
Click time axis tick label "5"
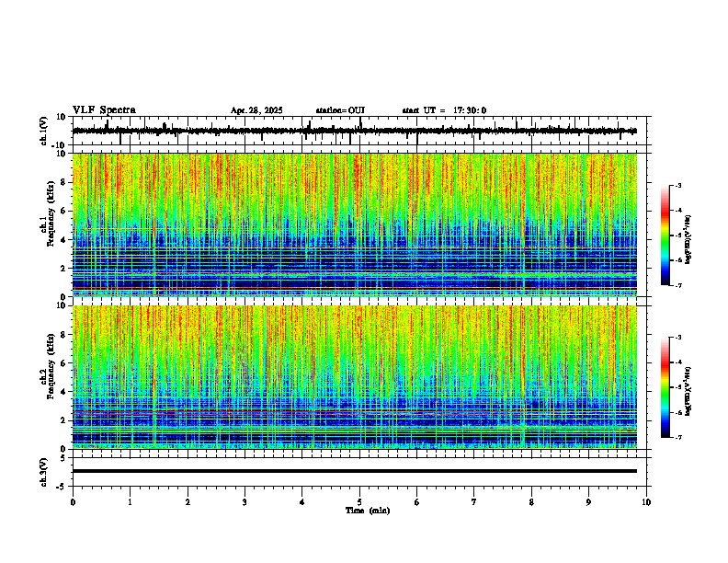(x=359, y=502)
